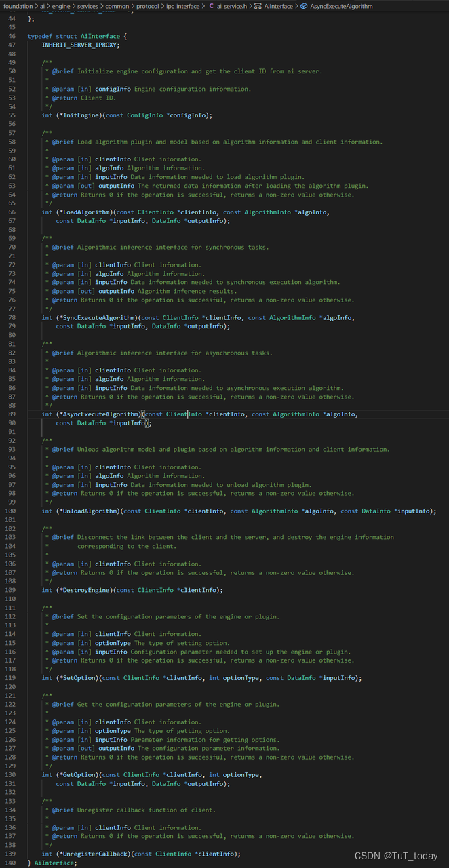Open the ai breadcrumb folder
The image size is (449, 868).
coord(42,5)
